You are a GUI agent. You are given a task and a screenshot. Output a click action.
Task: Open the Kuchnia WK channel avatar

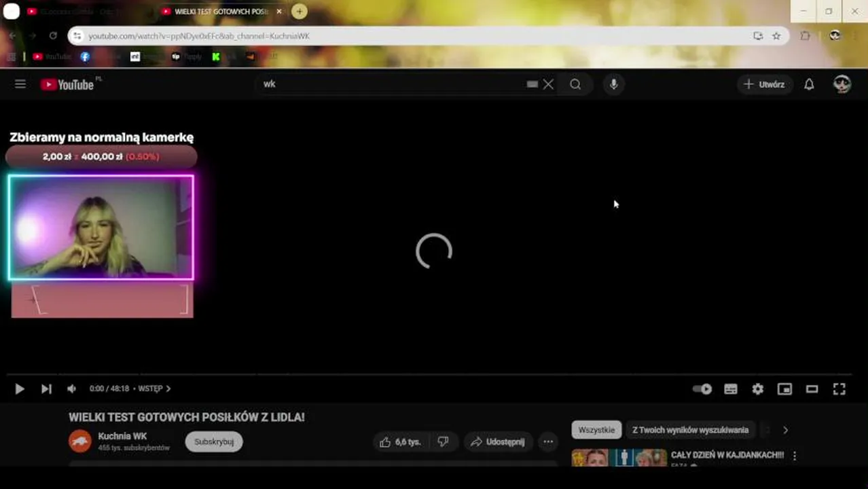(x=80, y=441)
